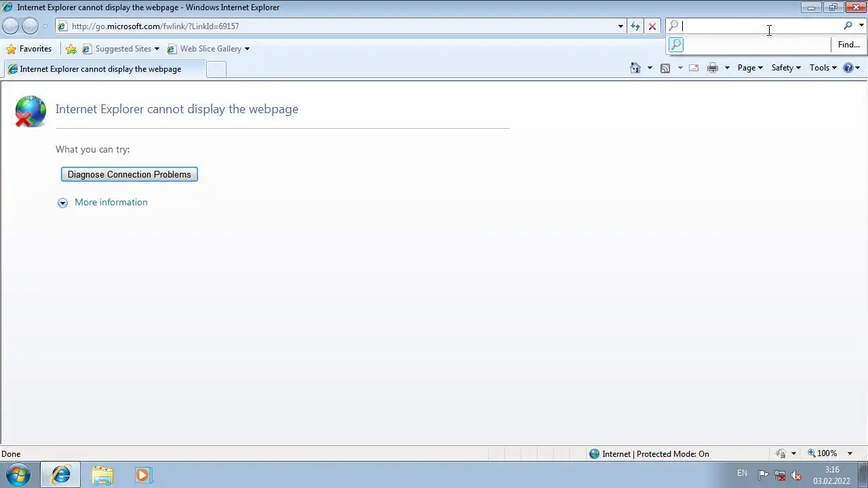Click the RSS feeds icon
Image resolution: width=868 pixels, height=488 pixels.
665,68
